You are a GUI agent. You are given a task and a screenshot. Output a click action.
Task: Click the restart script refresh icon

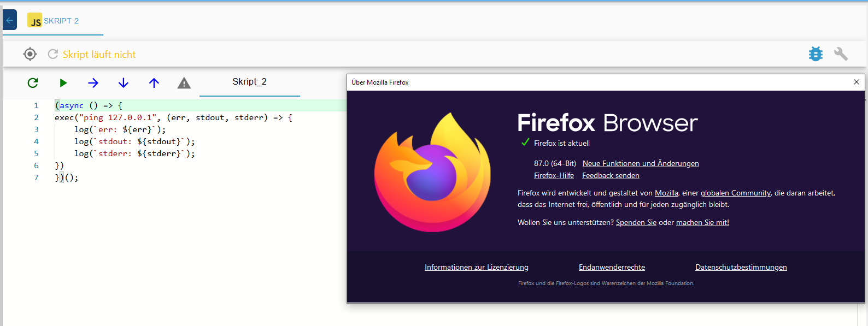click(53, 54)
